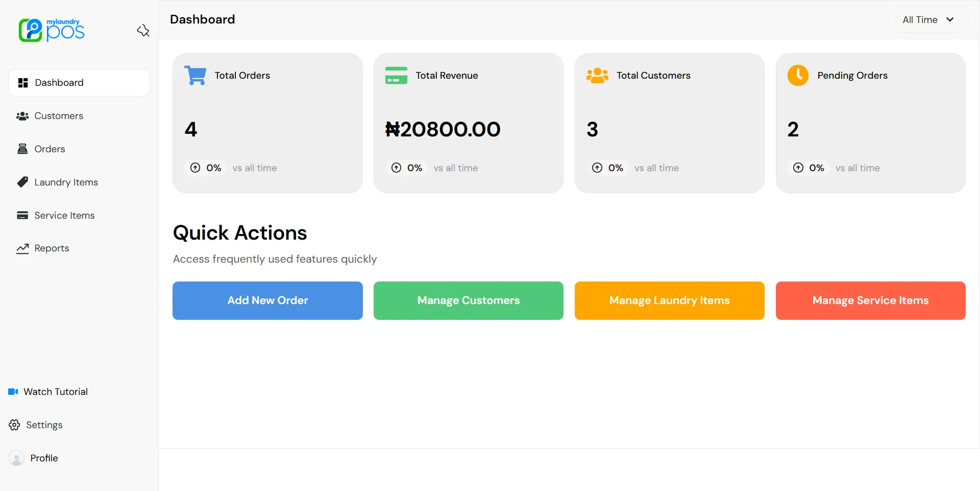Open the Orders page in sidebar
Image resolution: width=980 pixels, height=491 pixels.
point(50,149)
